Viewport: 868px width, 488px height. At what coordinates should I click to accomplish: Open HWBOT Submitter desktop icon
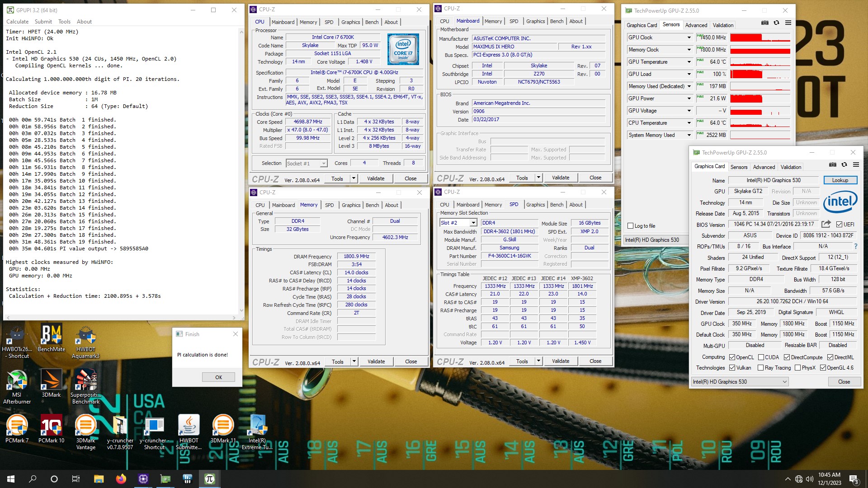click(x=189, y=432)
